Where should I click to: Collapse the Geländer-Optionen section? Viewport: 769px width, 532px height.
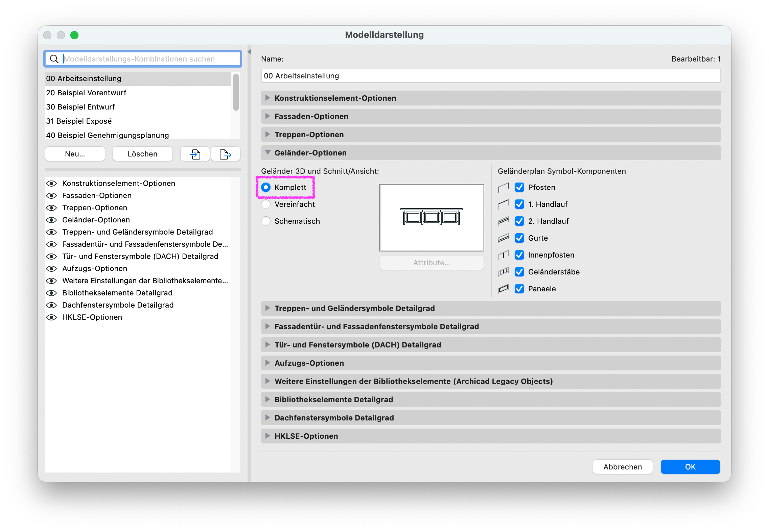491,153
